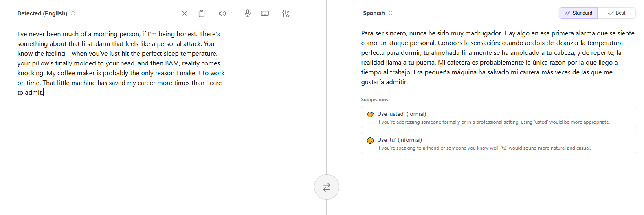The width and height of the screenshot is (644, 215).
Task: Apply the Use 'usted' (formal) suggestion
Action: (x=498, y=117)
